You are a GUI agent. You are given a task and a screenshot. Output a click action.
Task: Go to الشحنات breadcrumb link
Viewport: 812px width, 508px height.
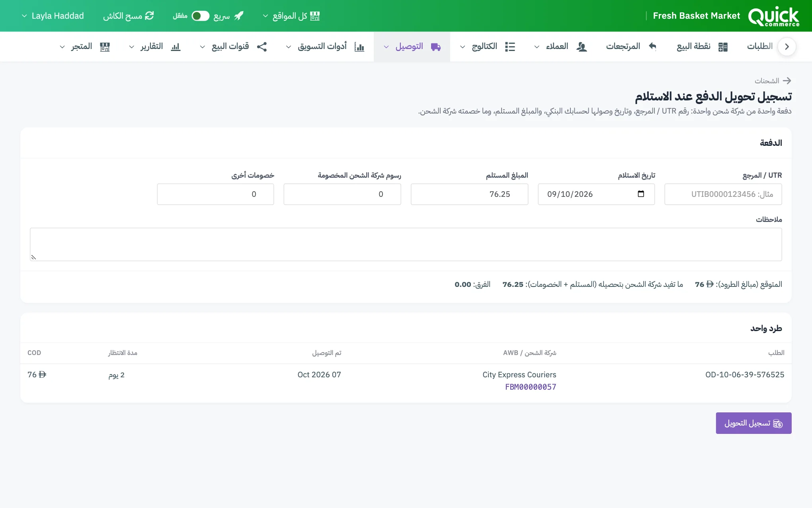click(767, 81)
